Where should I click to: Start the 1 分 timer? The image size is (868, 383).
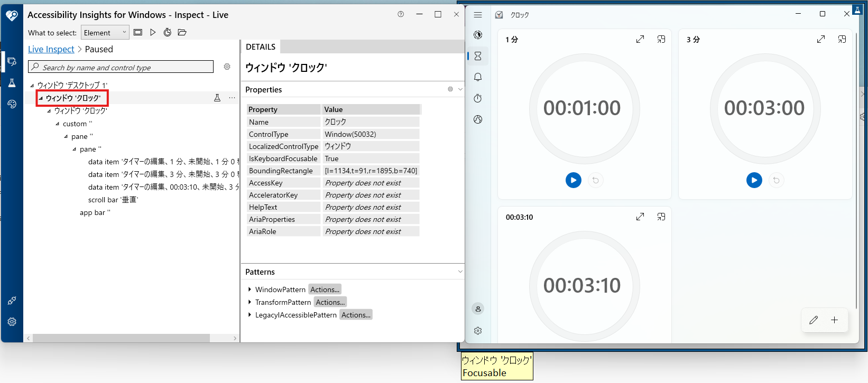574,180
